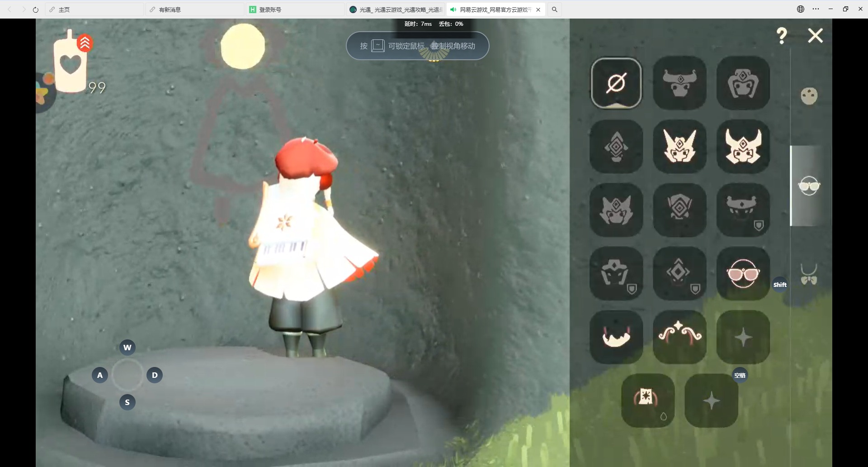The width and height of the screenshot is (868, 467).
Task: Choose the grey cat-eared mask in third row
Action: [x=616, y=210]
